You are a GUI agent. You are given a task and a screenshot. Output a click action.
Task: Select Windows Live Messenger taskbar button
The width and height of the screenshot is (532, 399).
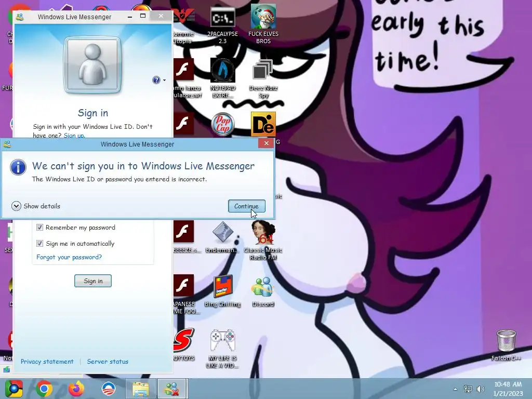172,389
